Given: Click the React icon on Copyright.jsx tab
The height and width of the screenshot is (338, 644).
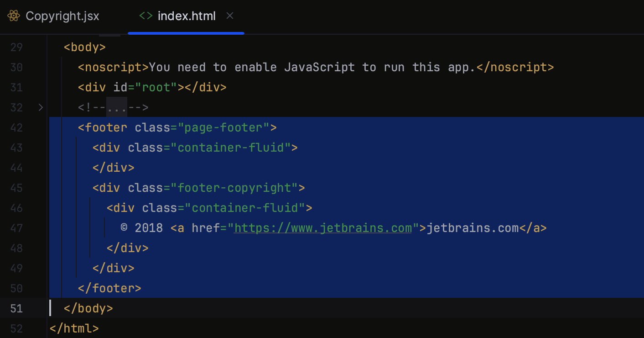Looking at the screenshot, I should [x=13, y=16].
